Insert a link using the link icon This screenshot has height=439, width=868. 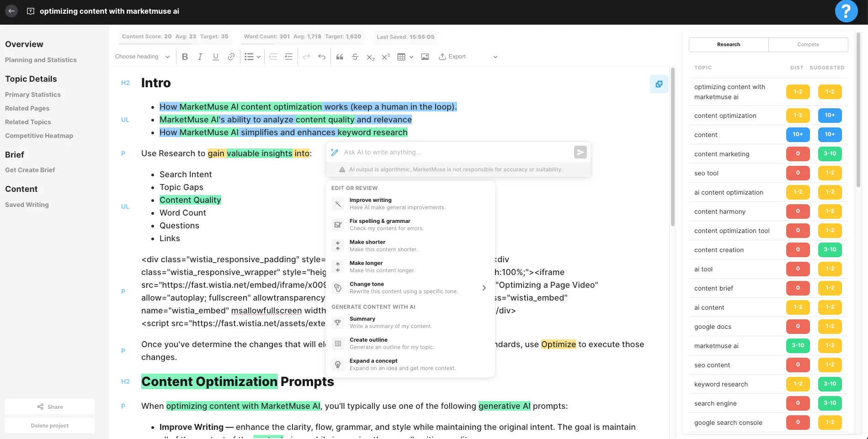point(231,57)
